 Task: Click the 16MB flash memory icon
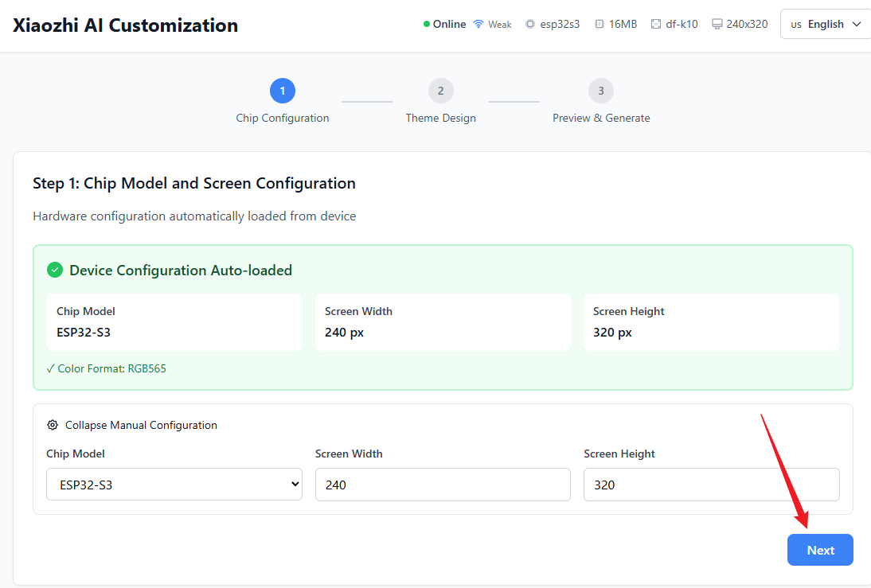(x=599, y=24)
